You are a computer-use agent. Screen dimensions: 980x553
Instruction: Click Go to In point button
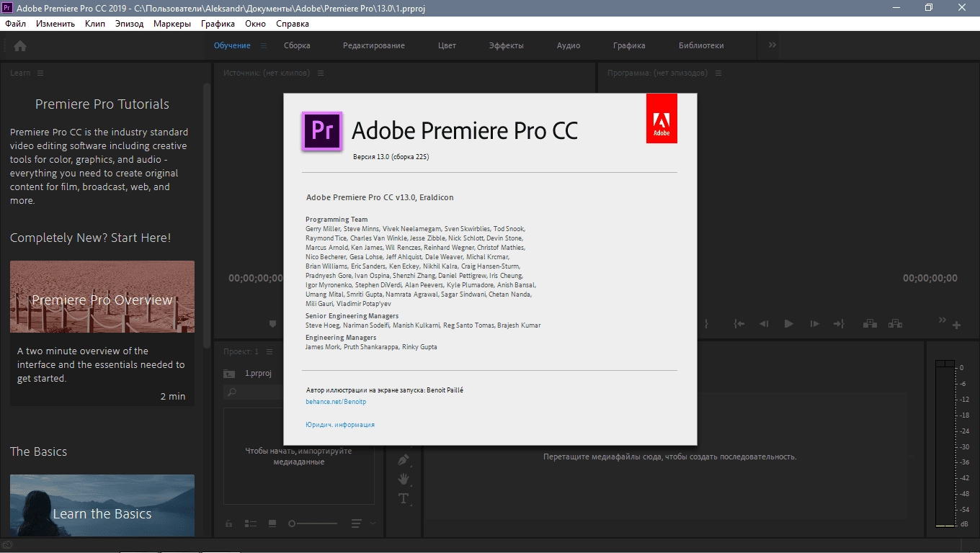pos(739,324)
